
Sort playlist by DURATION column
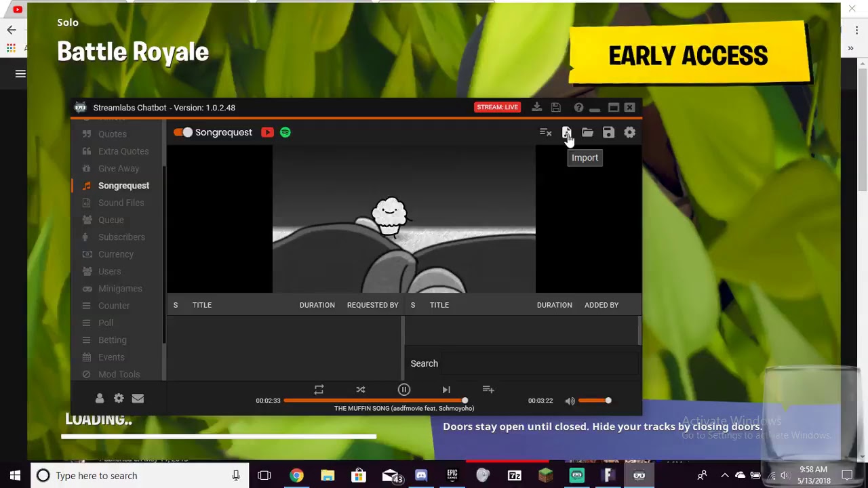[x=554, y=305]
